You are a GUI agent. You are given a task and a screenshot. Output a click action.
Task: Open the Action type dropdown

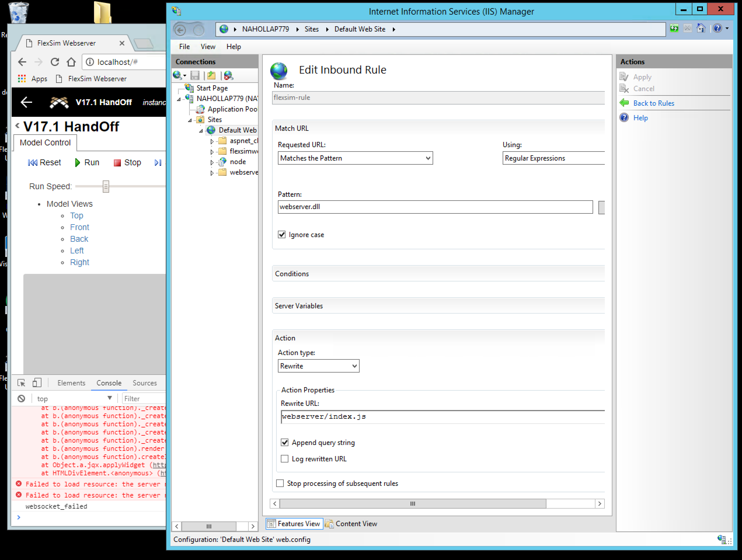[x=318, y=366]
